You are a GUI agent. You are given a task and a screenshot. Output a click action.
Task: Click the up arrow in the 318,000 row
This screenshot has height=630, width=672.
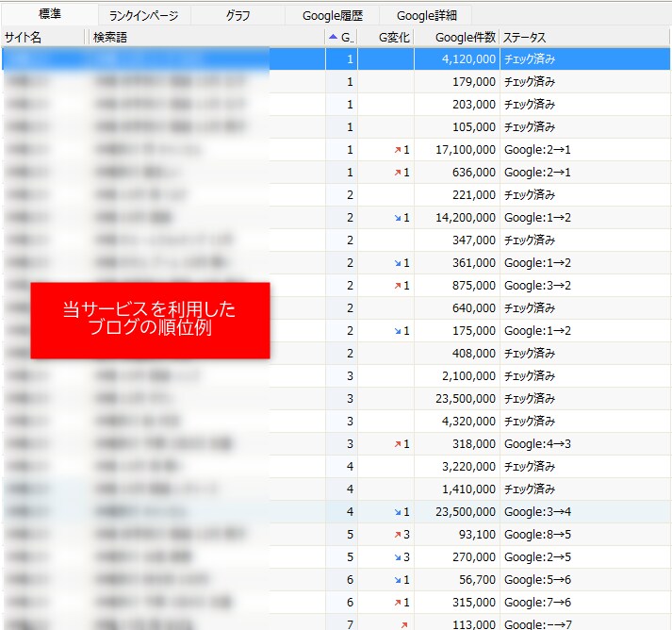point(398,444)
